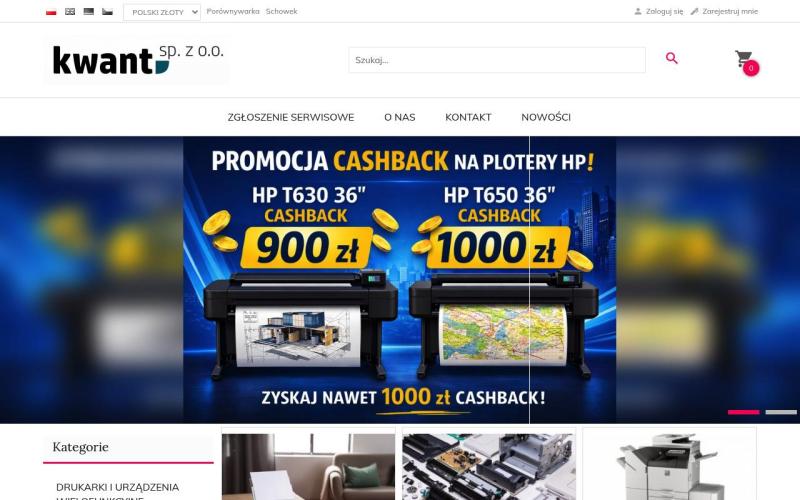Open the KONTAKT menu item
Image resolution: width=800 pixels, height=500 pixels.
[x=468, y=117]
